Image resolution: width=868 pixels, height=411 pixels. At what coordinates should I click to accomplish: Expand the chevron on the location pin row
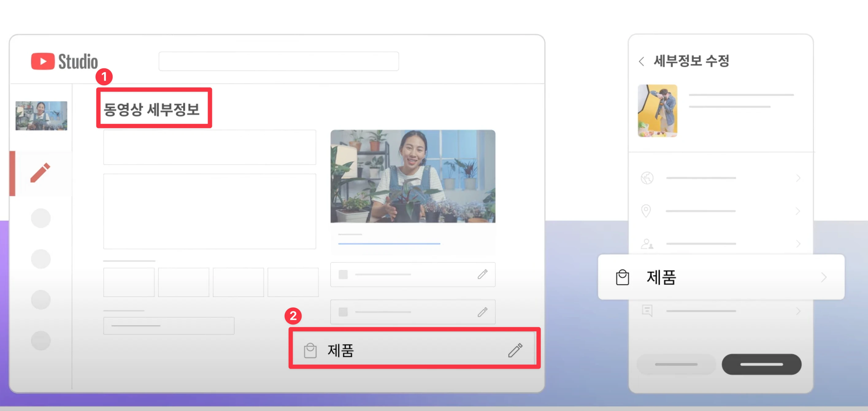pos(797,211)
